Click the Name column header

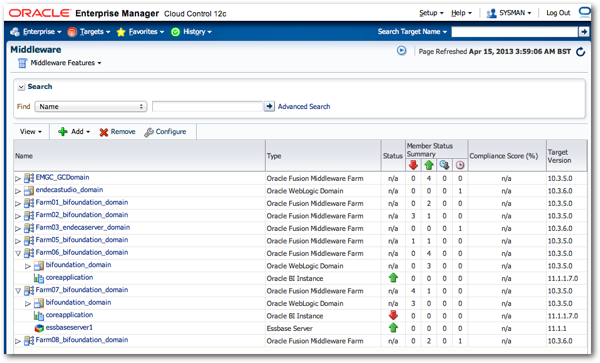click(x=139, y=156)
